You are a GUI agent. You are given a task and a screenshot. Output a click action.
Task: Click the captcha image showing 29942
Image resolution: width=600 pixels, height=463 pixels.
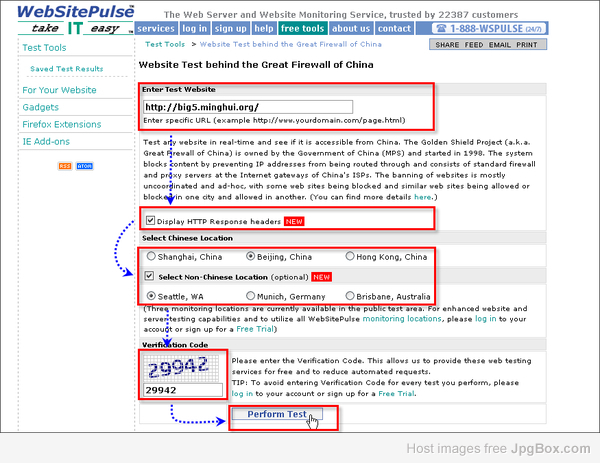[x=181, y=368]
